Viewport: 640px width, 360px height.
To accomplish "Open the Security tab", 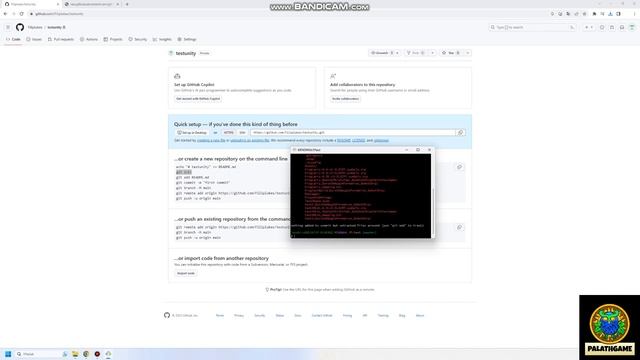I will pos(138,40).
